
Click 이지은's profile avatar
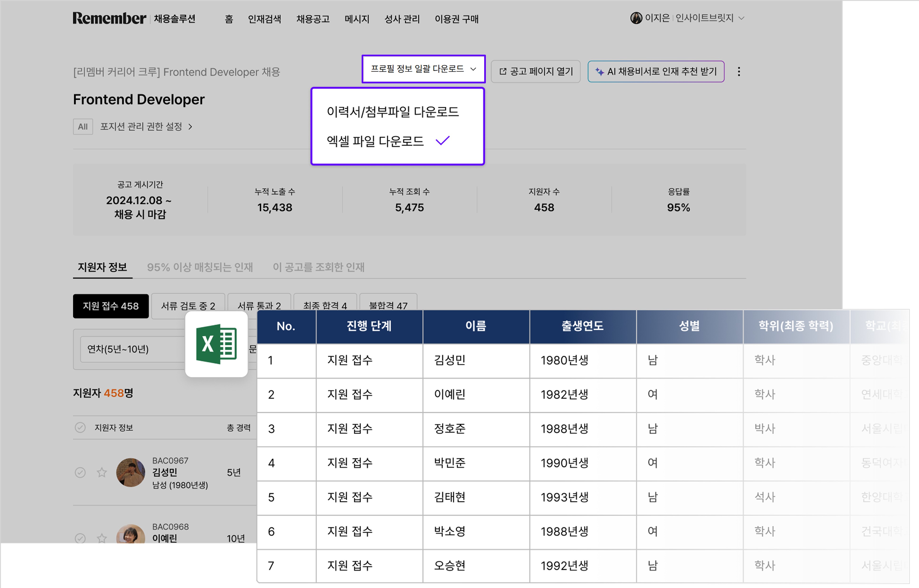pyautogui.click(x=637, y=18)
